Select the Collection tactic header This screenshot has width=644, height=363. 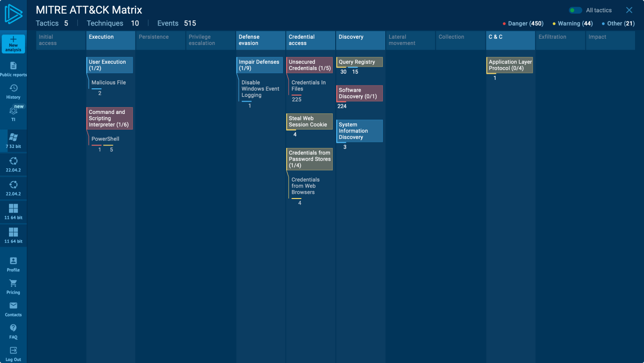tap(461, 40)
